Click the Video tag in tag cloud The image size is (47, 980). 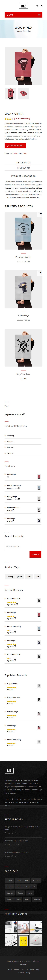pyautogui.click(x=27, y=899)
